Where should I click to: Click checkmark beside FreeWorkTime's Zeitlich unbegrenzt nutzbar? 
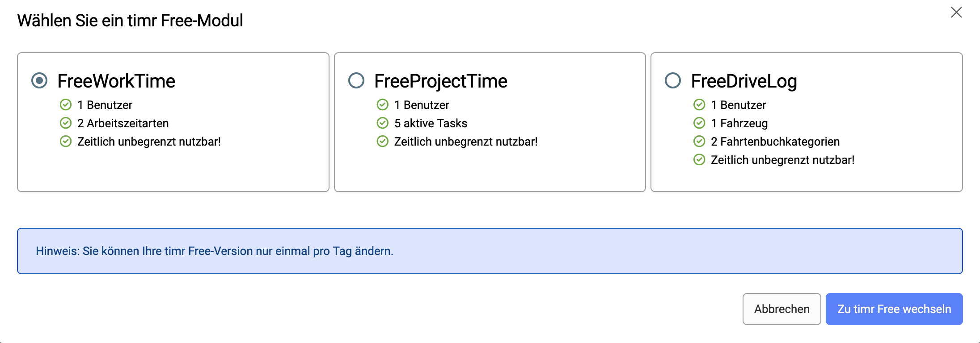coord(66,141)
